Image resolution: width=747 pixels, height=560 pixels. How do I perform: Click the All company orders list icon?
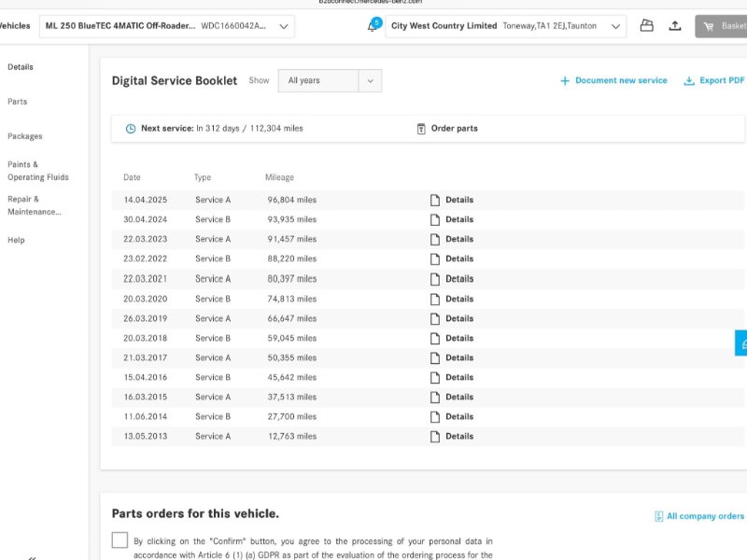pos(659,516)
